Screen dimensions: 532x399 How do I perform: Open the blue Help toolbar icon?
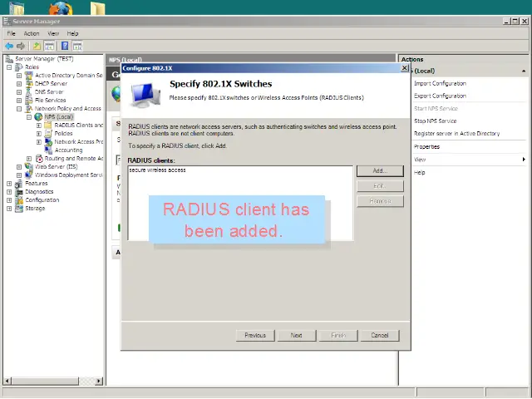point(65,46)
